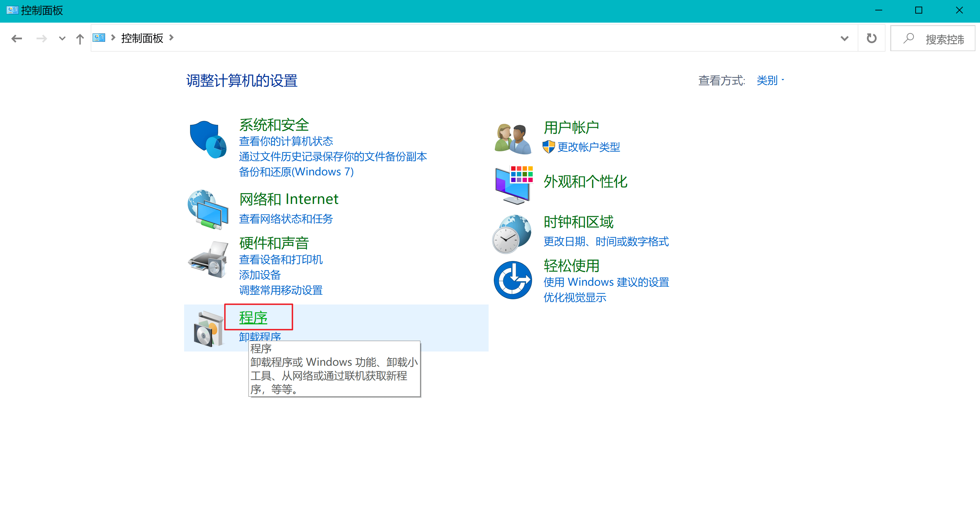The width and height of the screenshot is (980, 514).
Task: Open the 程序 category link
Action: [x=253, y=317]
